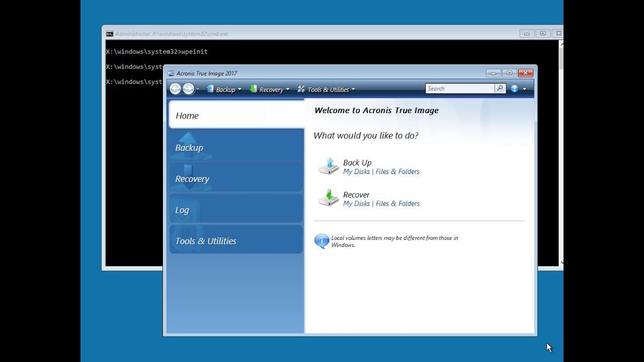Image resolution: width=644 pixels, height=362 pixels.
Task: Click the back navigation arrow
Action: (x=175, y=89)
